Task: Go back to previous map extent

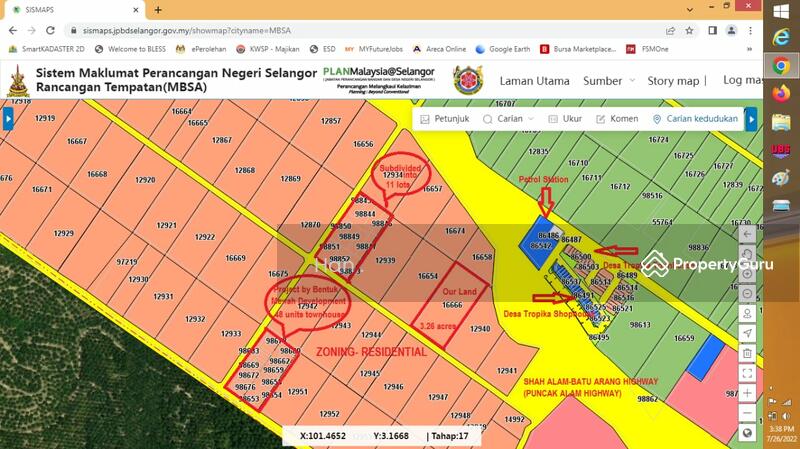Action: tap(747, 233)
